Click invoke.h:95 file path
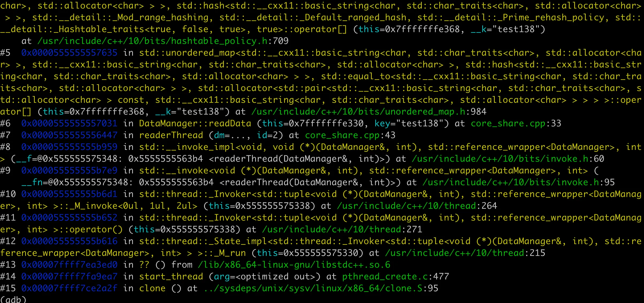 [x=519, y=182]
